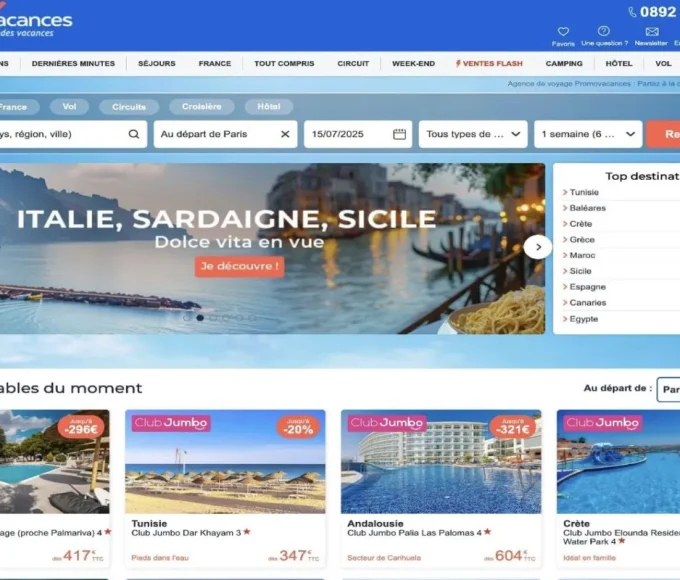Open the Newsletter envelope icon

[x=651, y=31]
